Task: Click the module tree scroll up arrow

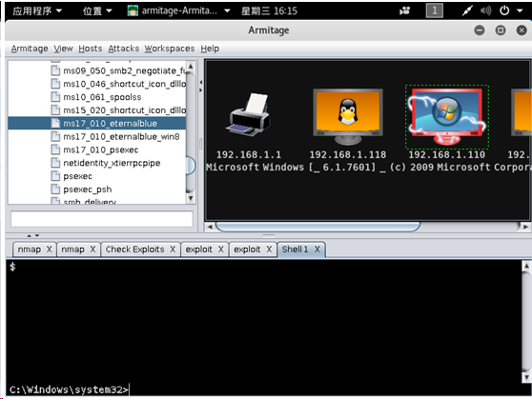Action: point(191,67)
